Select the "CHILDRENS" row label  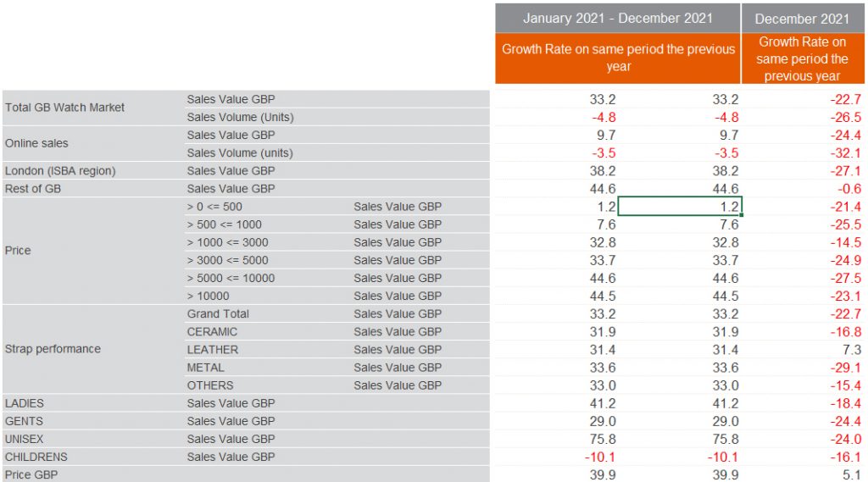tap(36, 457)
